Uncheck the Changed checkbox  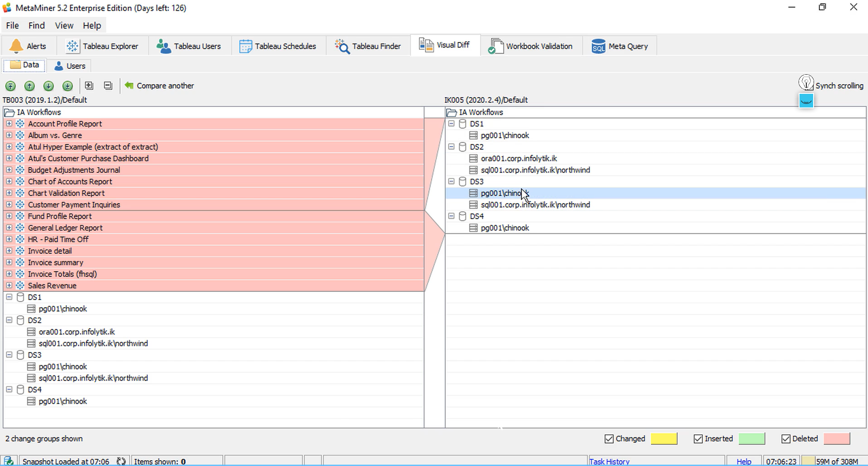pyautogui.click(x=609, y=439)
